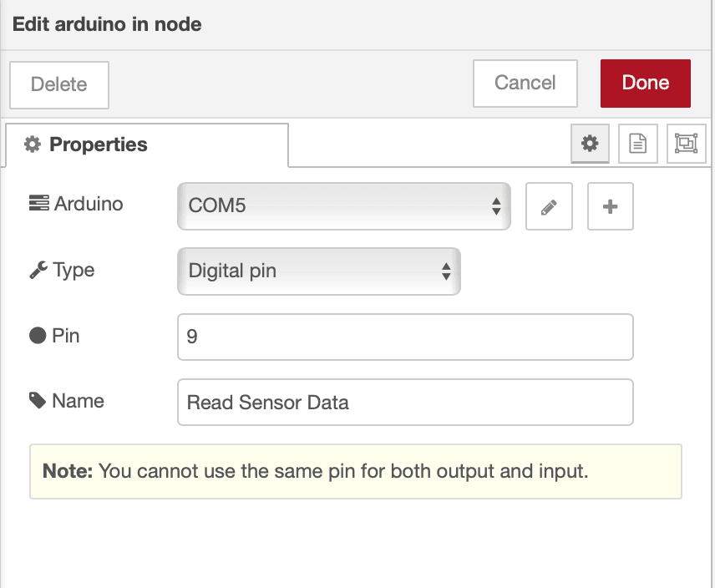This screenshot has height=588, width=715.
Task: Click the stepper arrows on the COM5 dropdown
Action: 499,205
